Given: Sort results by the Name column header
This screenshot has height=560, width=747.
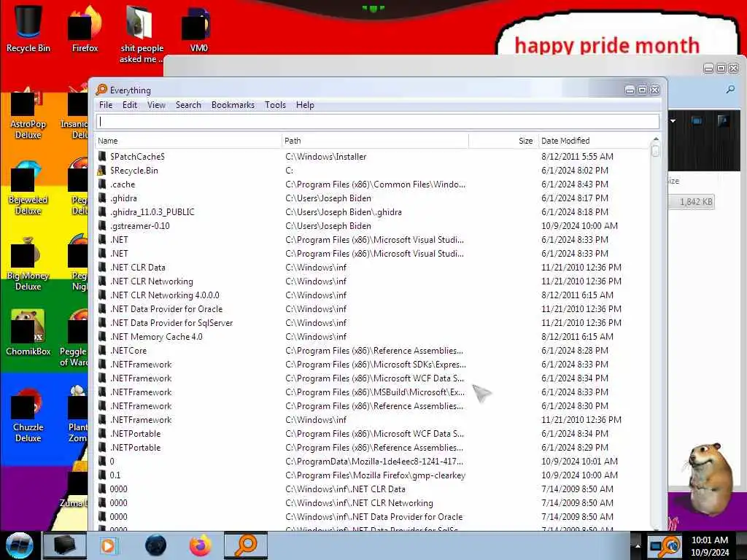Looking at the screenshot, I should tap(189, 141).
